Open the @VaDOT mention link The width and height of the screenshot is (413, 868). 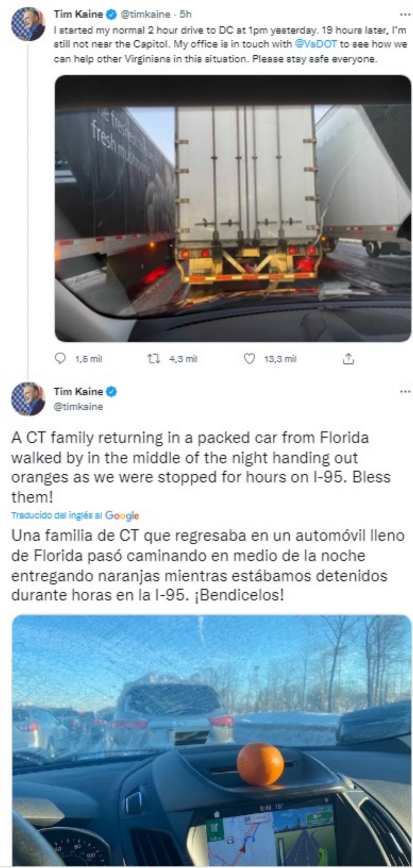coord(315,44)
